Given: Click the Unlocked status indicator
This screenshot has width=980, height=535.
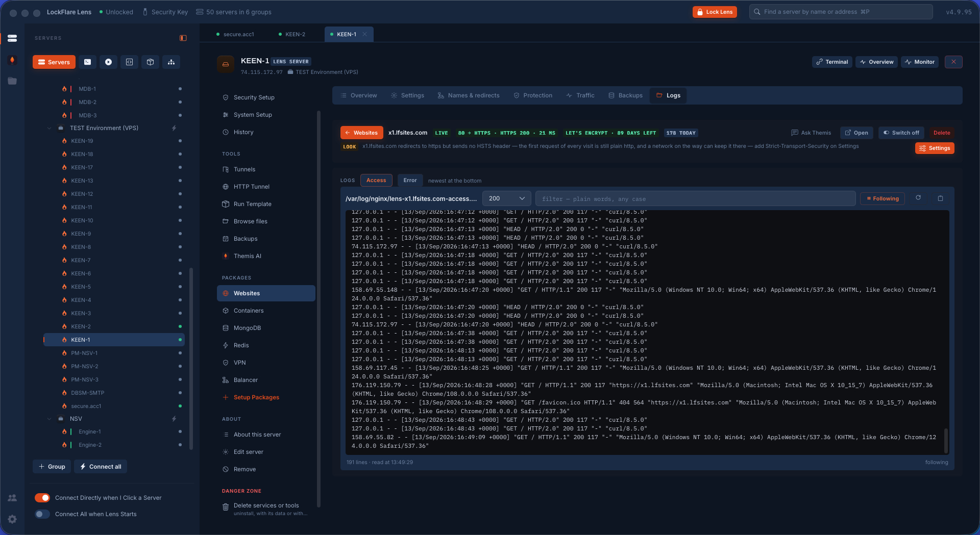Looking at the screenshot, I should coord(116,12).
